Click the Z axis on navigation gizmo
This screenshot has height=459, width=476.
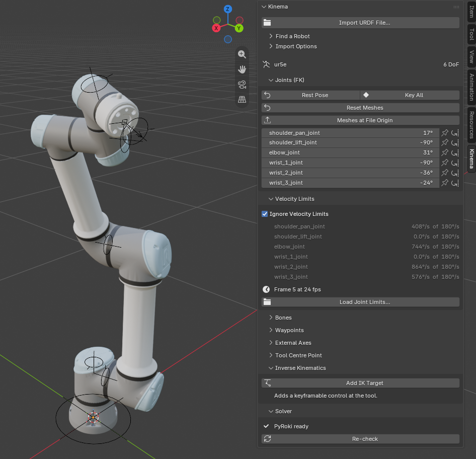(x=227, y=9)
